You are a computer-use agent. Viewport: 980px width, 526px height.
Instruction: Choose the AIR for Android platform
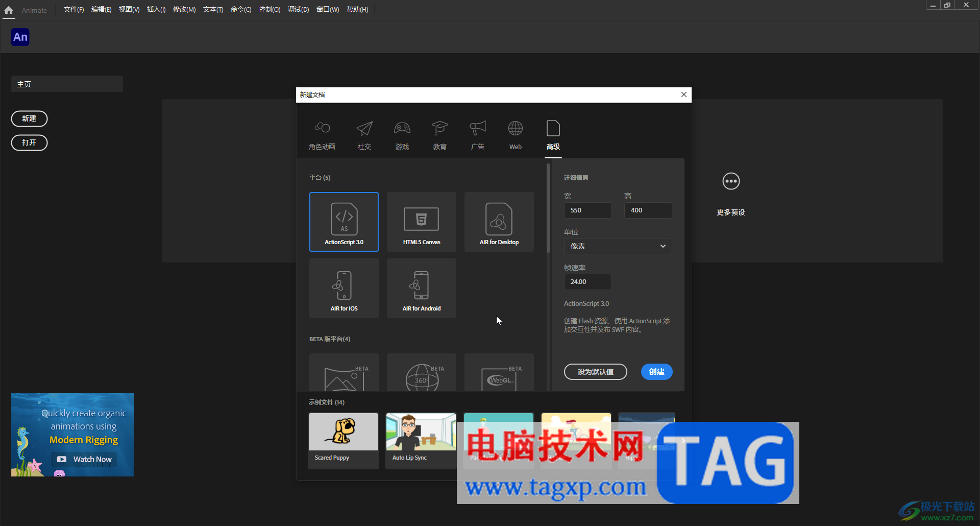[422, 288]
